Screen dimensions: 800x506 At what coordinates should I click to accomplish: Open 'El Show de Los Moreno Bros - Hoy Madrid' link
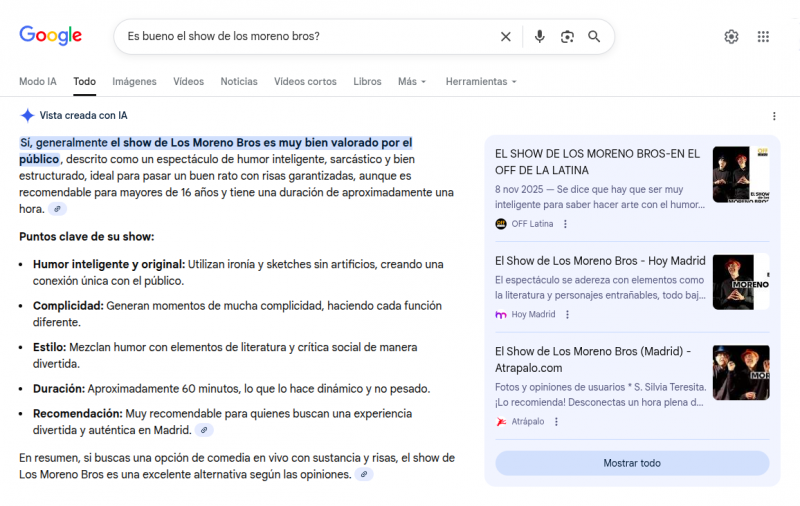coord(600,261)
